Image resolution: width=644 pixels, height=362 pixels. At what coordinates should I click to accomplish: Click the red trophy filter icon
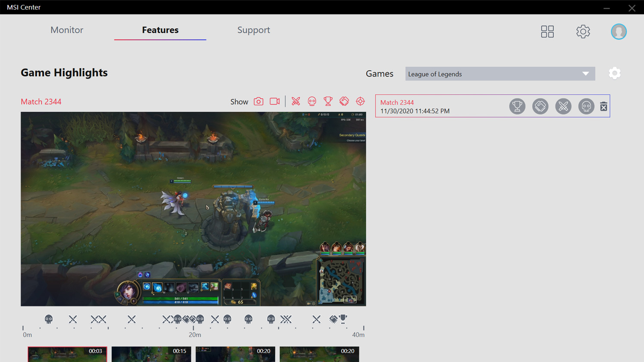[328, 102]
